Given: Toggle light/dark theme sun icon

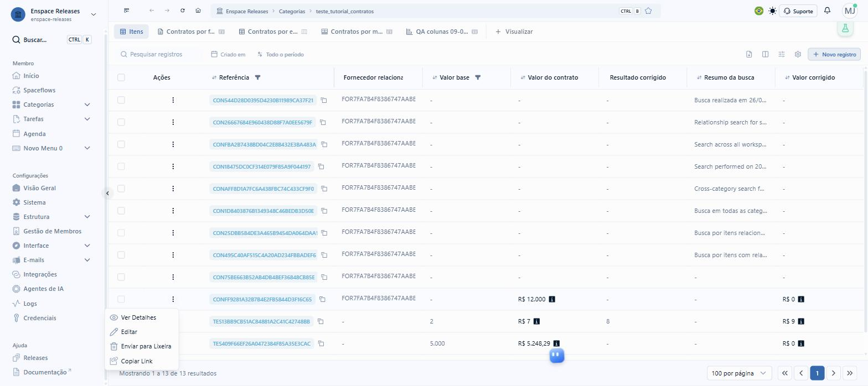Looking at the screenshot, I should pyautogui.click(x=773, y=11).
